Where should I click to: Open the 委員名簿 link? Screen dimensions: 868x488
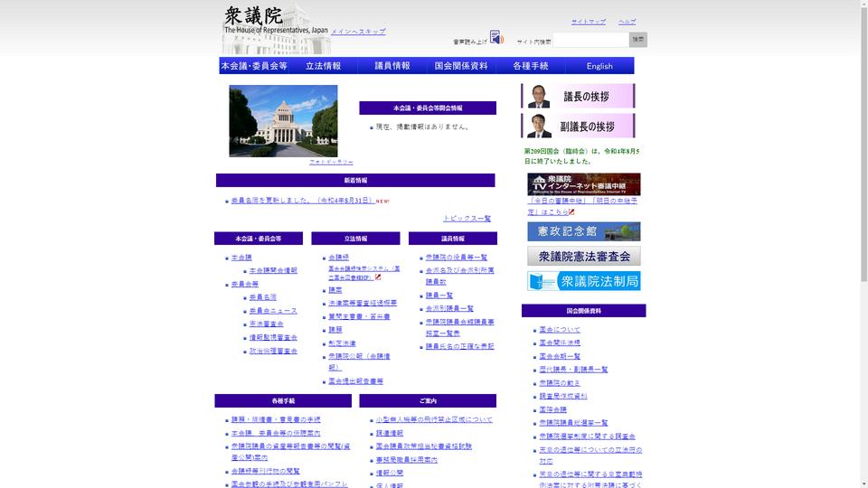263,297
